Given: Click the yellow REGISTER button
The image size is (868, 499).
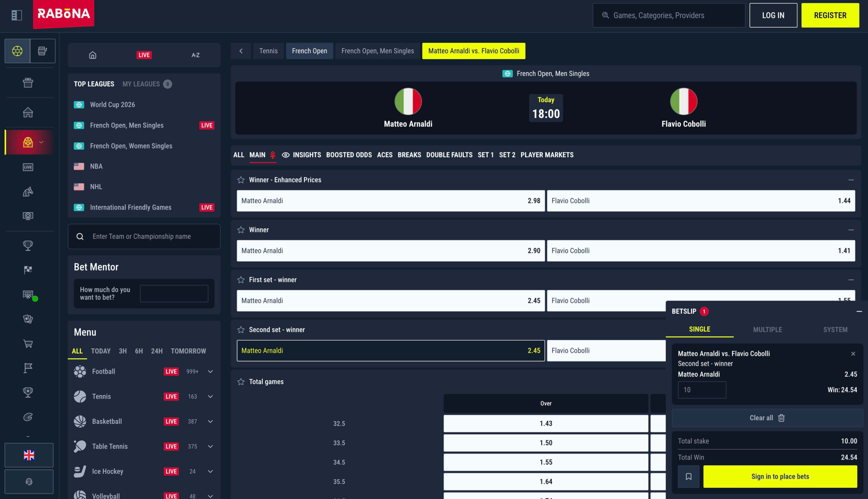Looking at the screenshot, I should (x=830, y=15).
